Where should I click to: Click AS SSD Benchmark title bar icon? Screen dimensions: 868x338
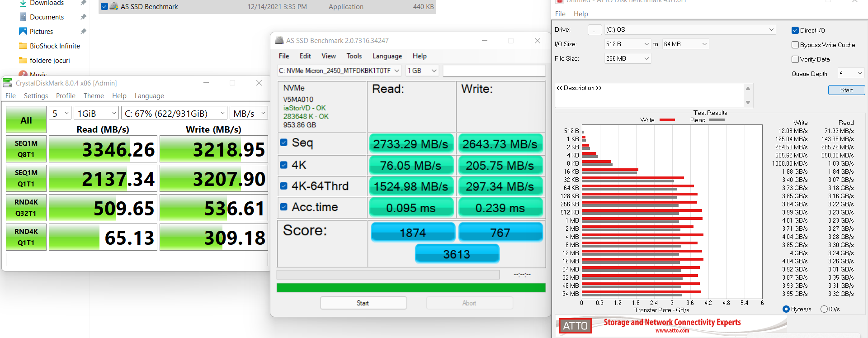[279, 40]
